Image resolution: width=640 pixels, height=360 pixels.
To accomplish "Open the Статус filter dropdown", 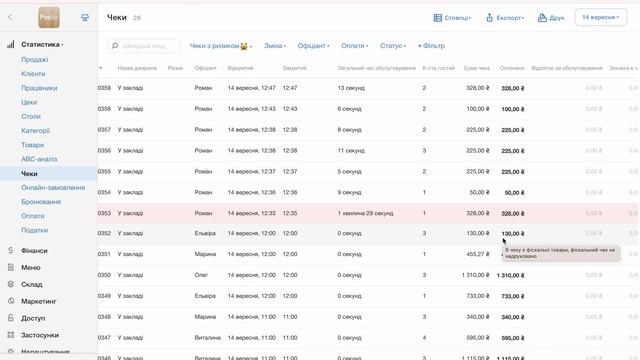I will pyautogui.click(x=393, y=46).
